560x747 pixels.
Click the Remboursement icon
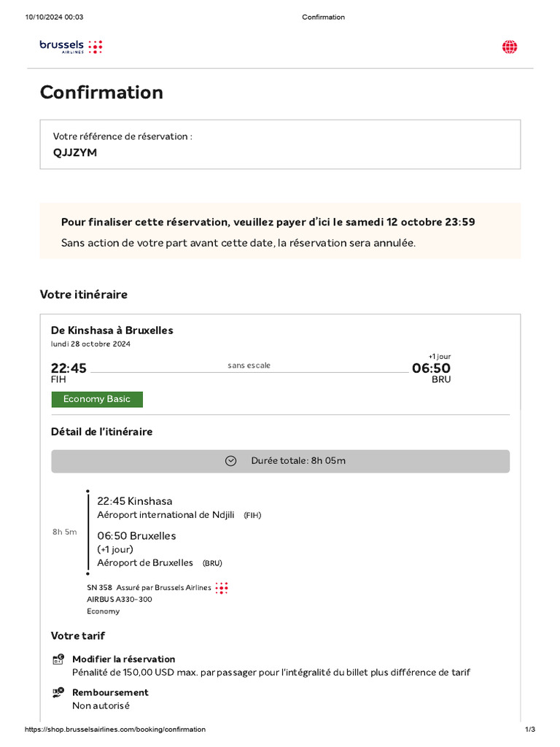(x=58, y=693)
